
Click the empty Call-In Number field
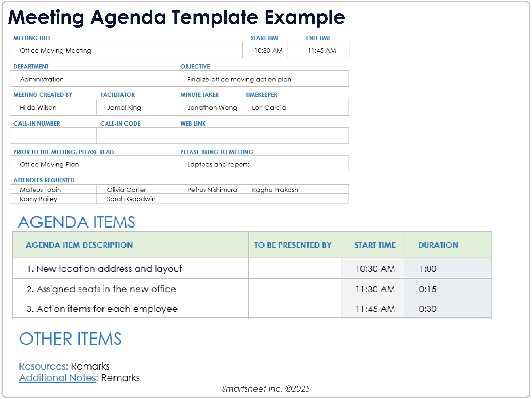53,135
